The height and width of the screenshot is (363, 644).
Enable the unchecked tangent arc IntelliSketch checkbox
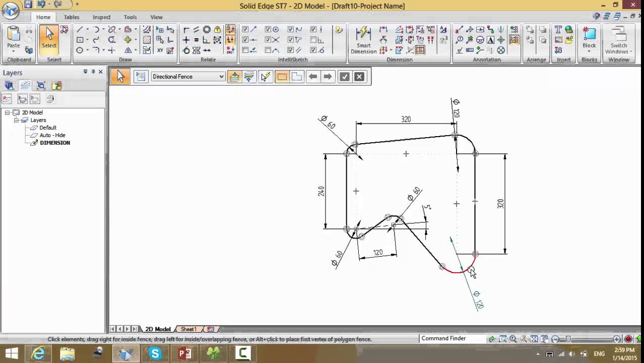click(268, 50)
